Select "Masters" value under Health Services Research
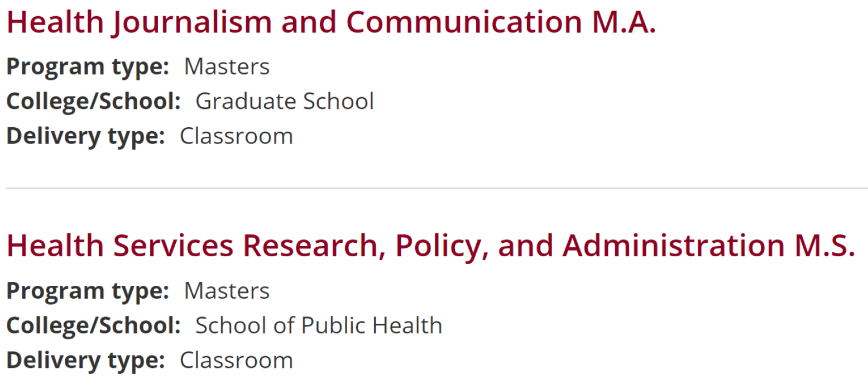The image size is (868, 379). pos(227,291)
